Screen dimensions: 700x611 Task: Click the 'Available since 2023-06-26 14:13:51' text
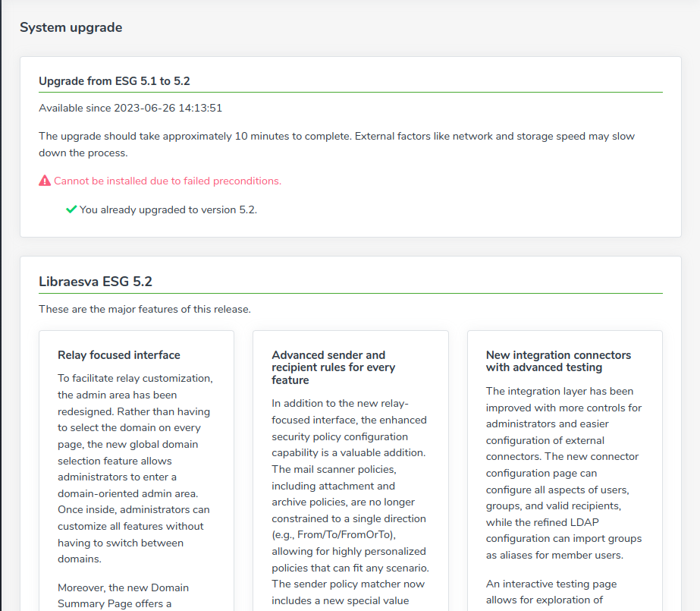coord(130,108)
